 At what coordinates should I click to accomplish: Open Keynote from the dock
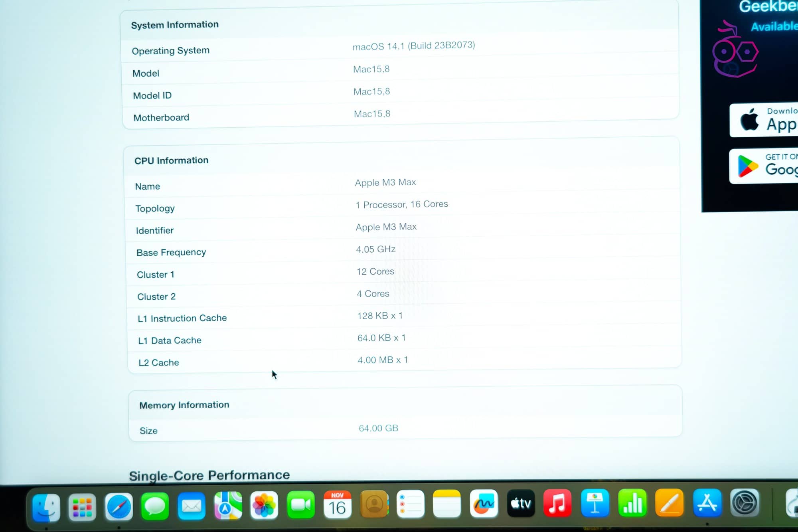point(595,503)
